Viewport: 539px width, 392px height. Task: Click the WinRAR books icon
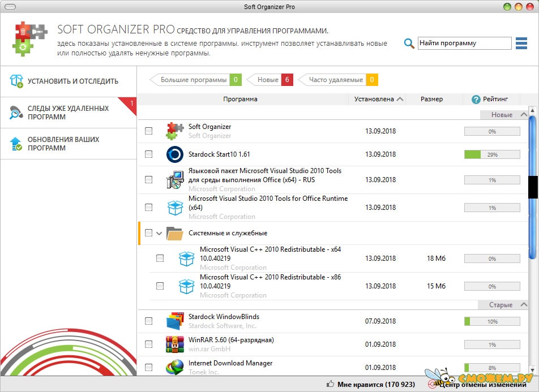coord(174,344)
